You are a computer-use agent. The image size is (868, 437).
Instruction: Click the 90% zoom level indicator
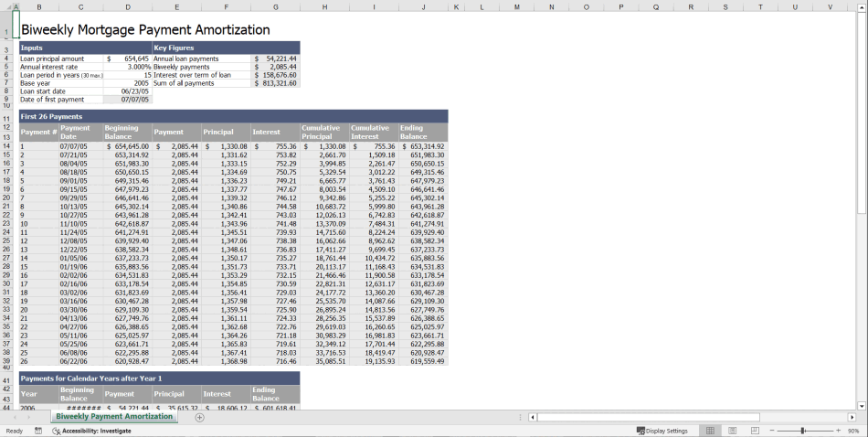(853, 431)
